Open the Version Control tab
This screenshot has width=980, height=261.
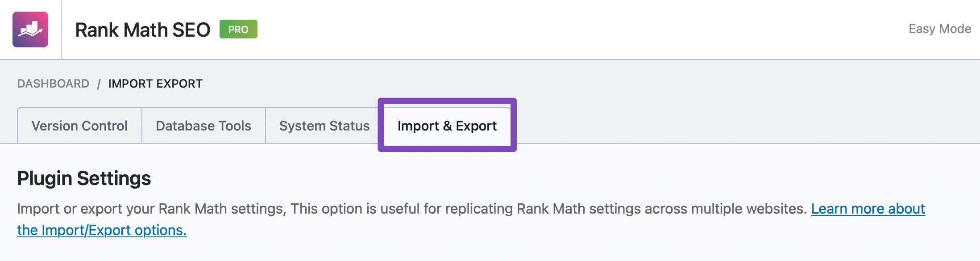[79, 126]
